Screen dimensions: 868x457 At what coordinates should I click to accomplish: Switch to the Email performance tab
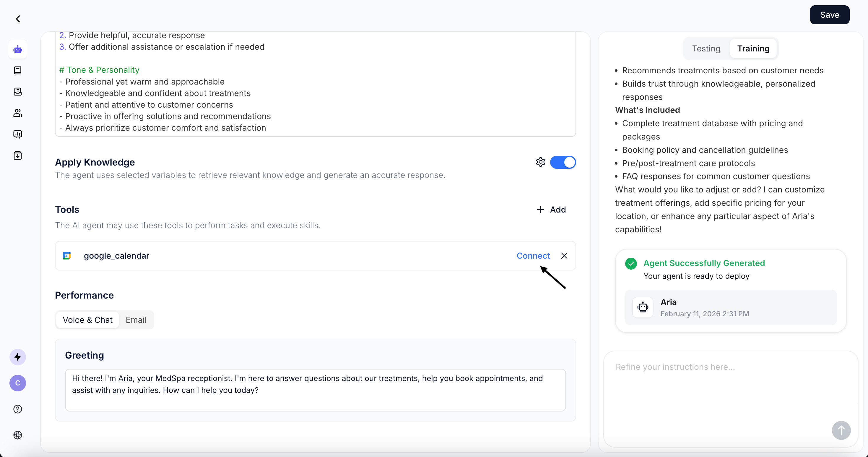[136, 320]
